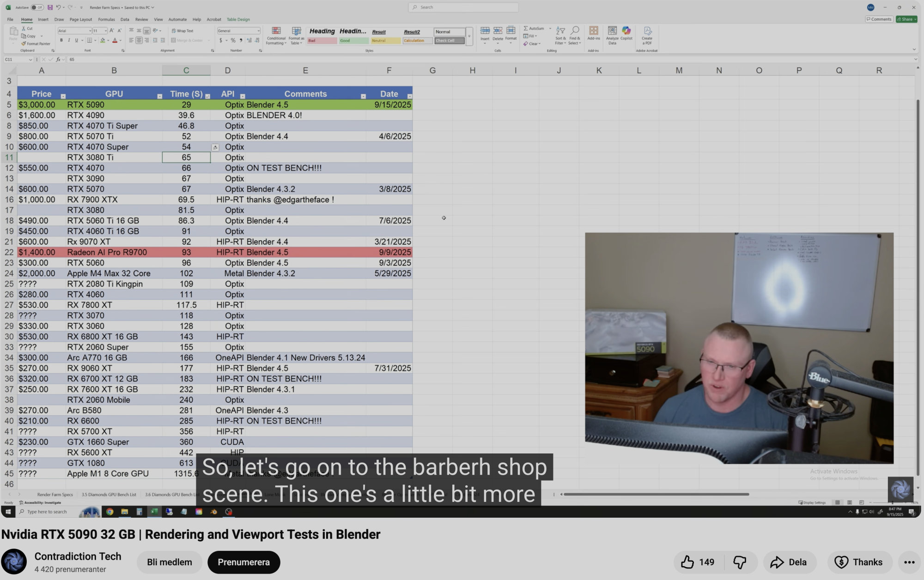This screenshot has height=580, width=924.
Task: Click the Analyze Data icon
Action: pos(612,32)
